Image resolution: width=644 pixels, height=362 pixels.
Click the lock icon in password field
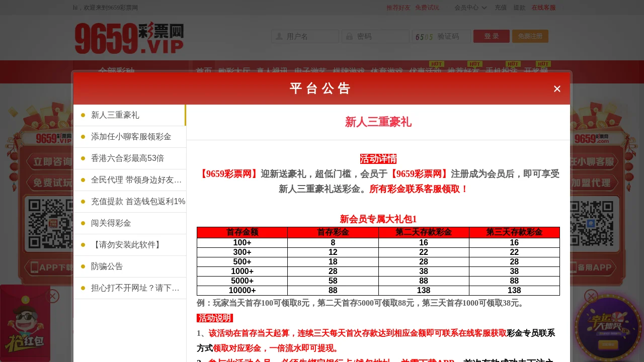click(349, 36)
